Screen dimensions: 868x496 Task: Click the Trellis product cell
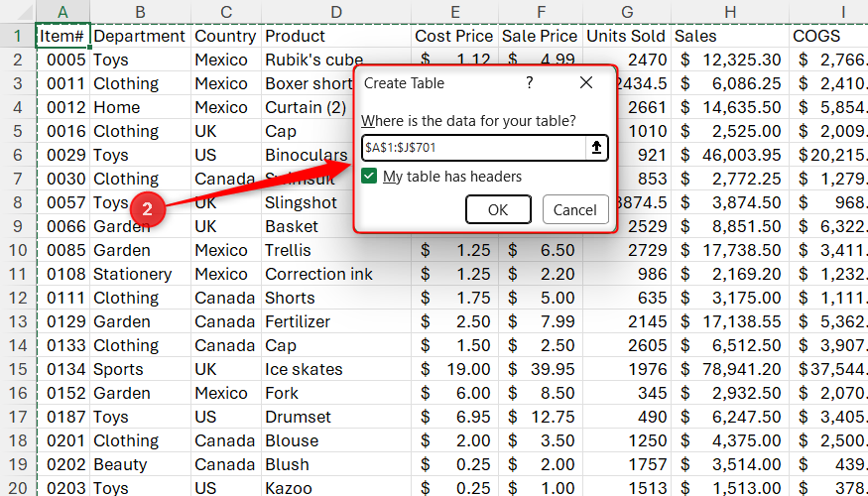336,250
